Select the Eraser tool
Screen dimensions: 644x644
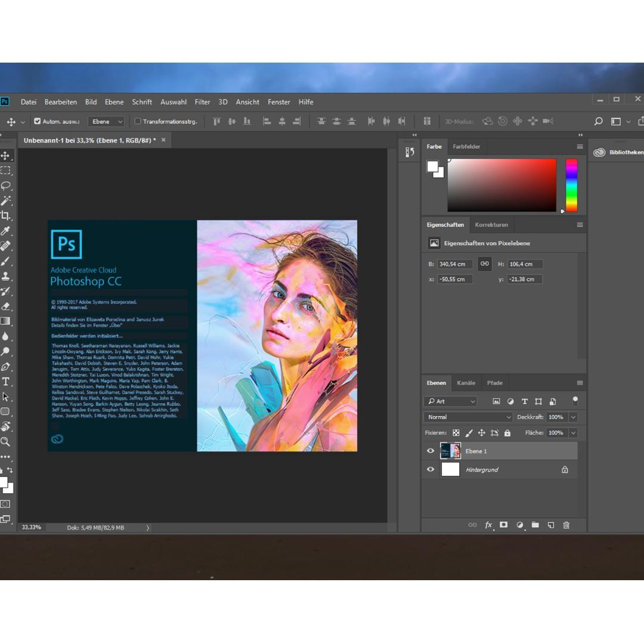[x=5, y=306]
